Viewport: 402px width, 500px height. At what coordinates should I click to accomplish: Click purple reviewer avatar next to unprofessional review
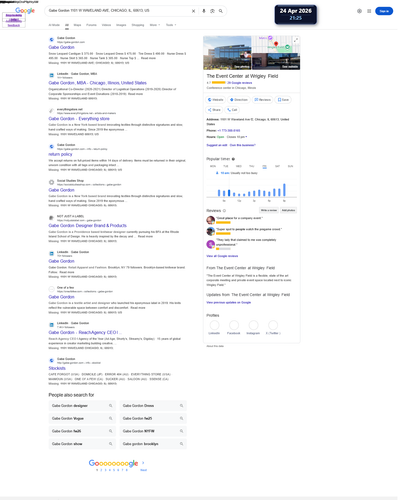pos(210,244)
